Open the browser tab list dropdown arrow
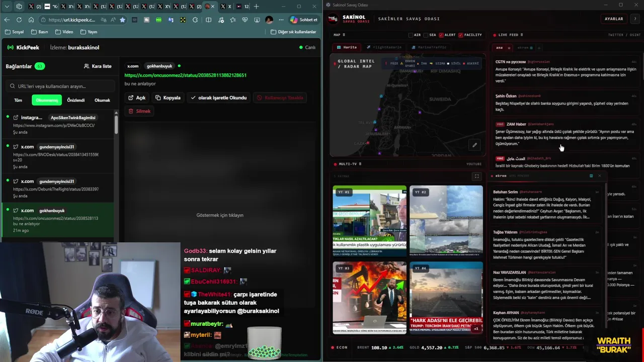This screenshot has width=644, height=362. click(7, 7)
